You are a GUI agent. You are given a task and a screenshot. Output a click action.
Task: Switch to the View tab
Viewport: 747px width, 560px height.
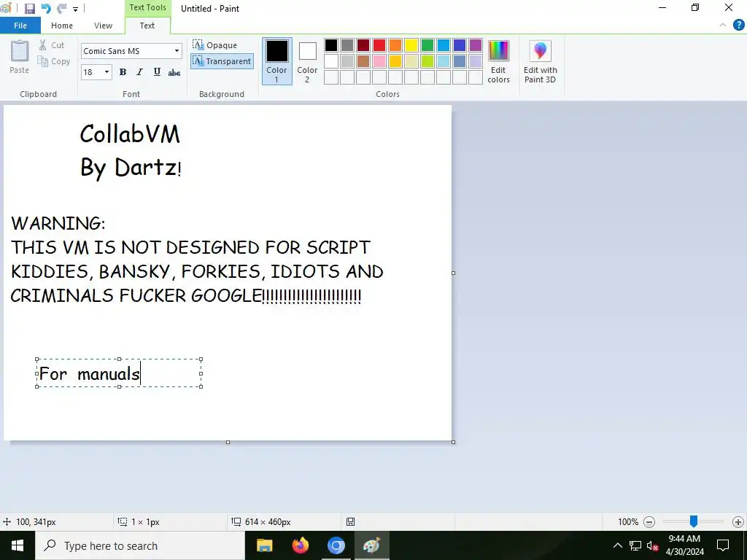pyautogui.click(x=103, y=26)
